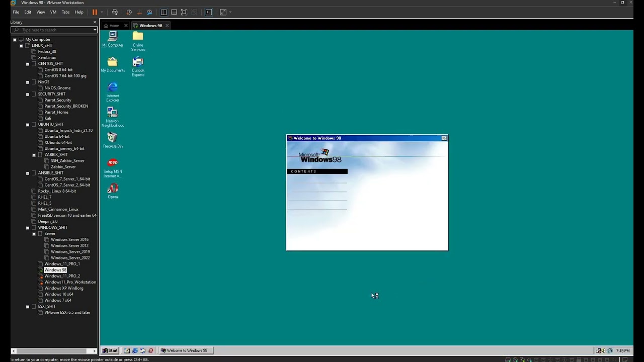The width and height of the screenshot is (644, 362).
Task: Enter full screen mode from toolbar
Action: coord(184,12)
